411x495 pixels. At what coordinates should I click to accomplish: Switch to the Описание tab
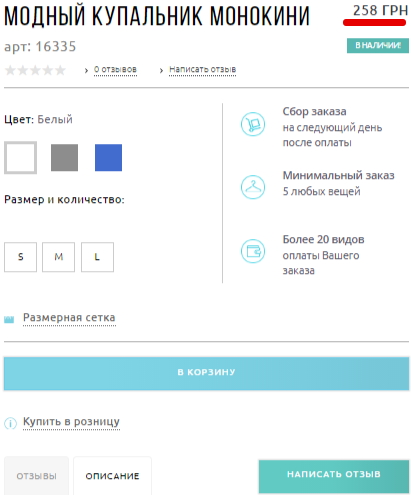(112, 476)
